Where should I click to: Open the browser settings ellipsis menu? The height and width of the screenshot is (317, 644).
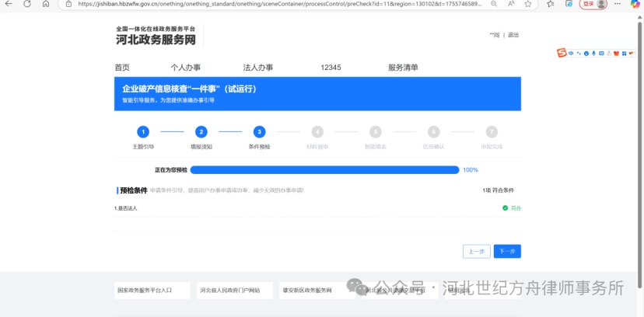(618, 4)
